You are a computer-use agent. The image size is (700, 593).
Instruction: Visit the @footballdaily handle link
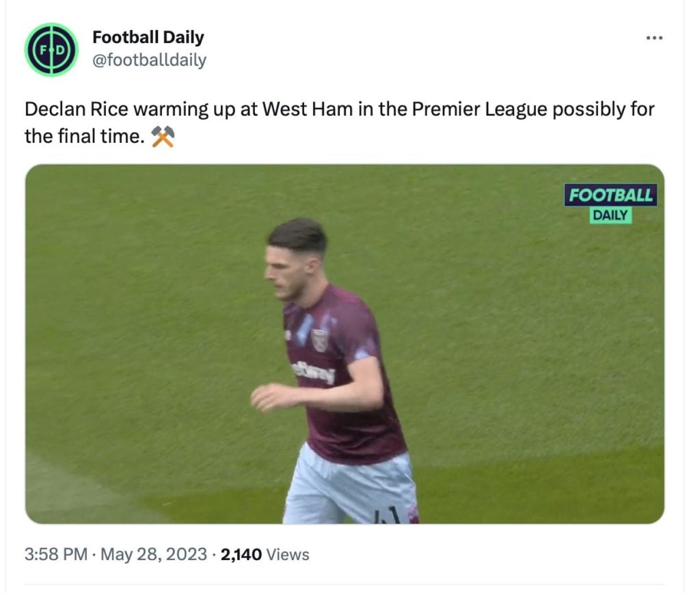(x=149, y=60)
